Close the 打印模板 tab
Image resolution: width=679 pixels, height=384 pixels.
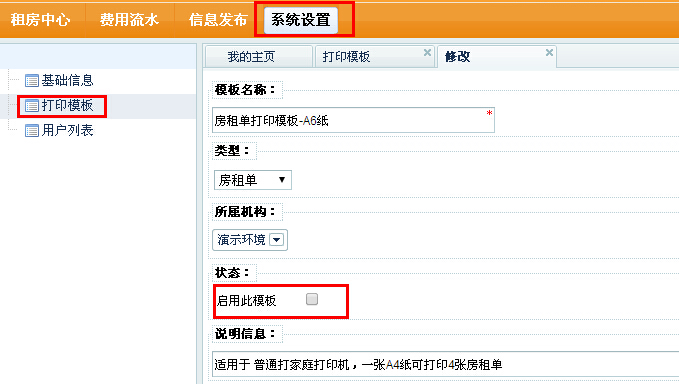[x=427, y=52]
